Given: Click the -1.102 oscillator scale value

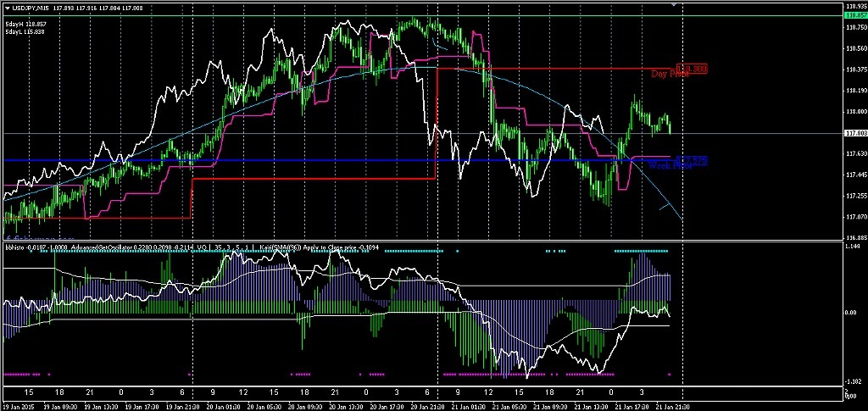Looking at the screenshot, I should pos(853,381).
